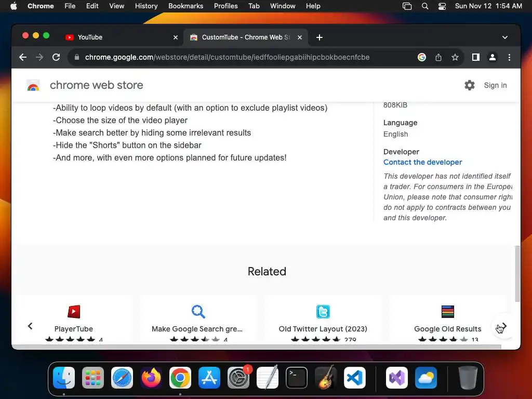Image resolution: width=532 pixels, height=399 pixels.
Task: Click the horizontal scrollbar at bottom
Action: 257,347
